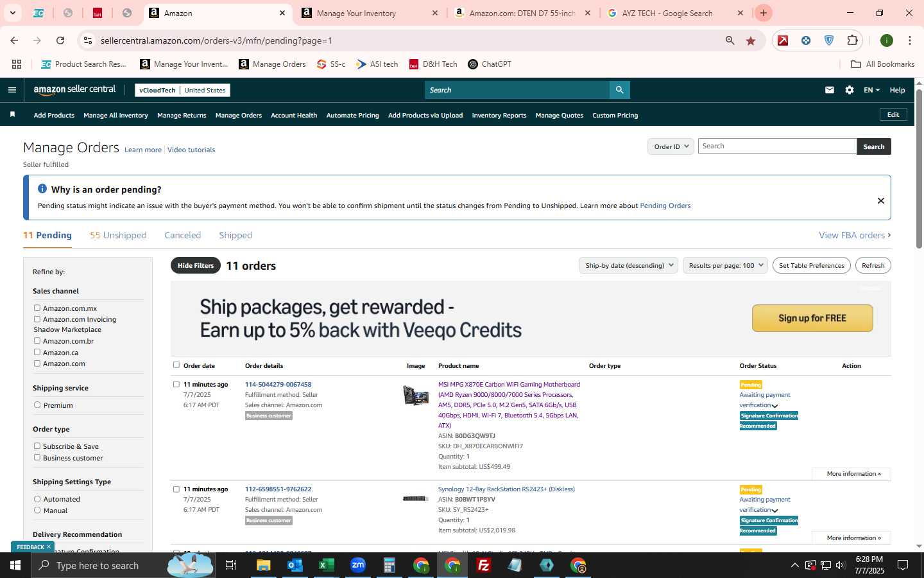Switch to Canceled orders tab
The width and height of the screenshot is (924, 578).
(x=183, y=235)
